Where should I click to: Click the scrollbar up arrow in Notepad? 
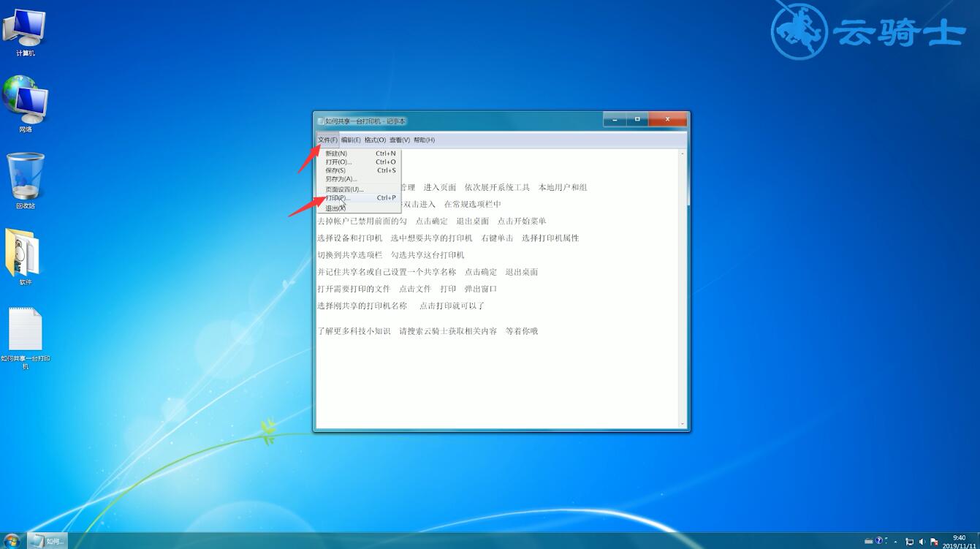pos(683,154)
